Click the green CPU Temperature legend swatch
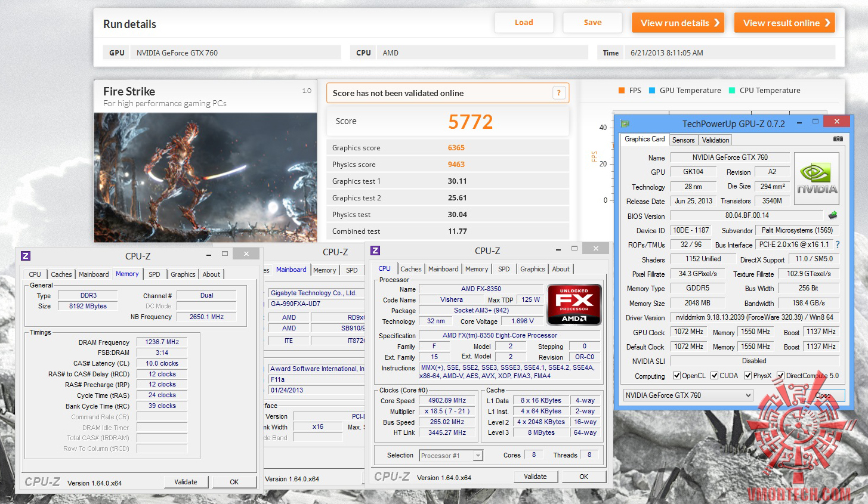 [x=732, y=91]
